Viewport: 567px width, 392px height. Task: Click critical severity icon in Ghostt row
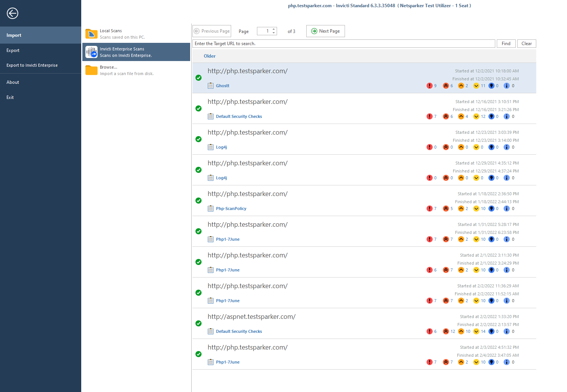(x=429, y=86)
